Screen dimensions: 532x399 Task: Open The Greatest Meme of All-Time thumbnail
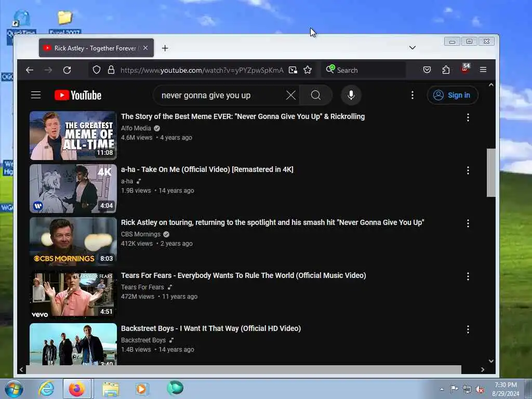click(x=73, y=136)
